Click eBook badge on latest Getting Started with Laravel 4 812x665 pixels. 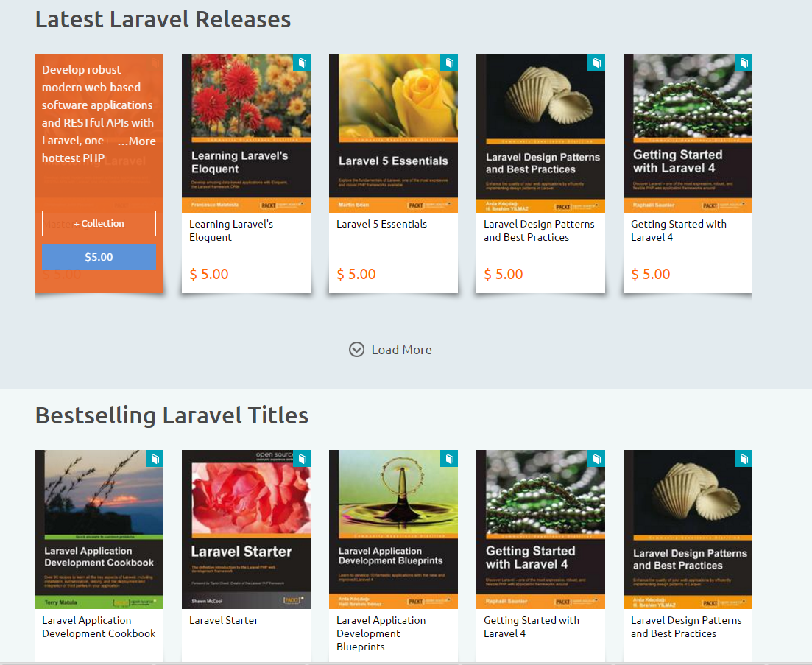point(744,63)
